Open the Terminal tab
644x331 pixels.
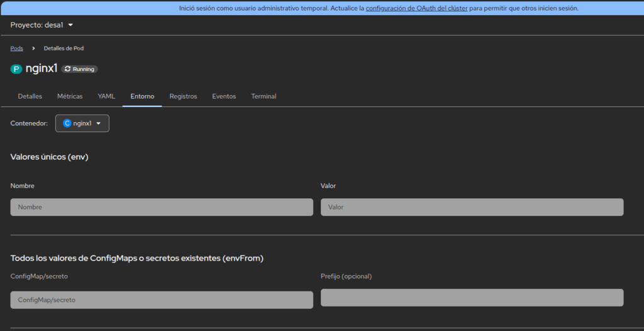(x=264, y=96)
